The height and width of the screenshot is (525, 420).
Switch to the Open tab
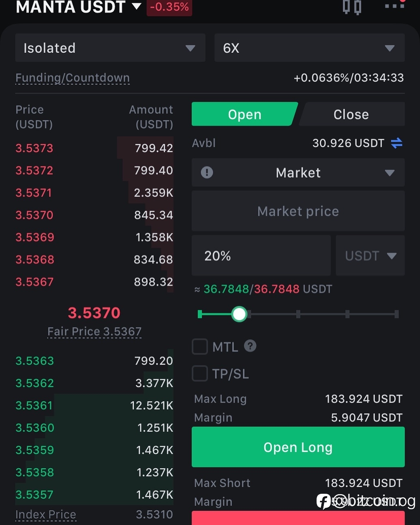244,114
